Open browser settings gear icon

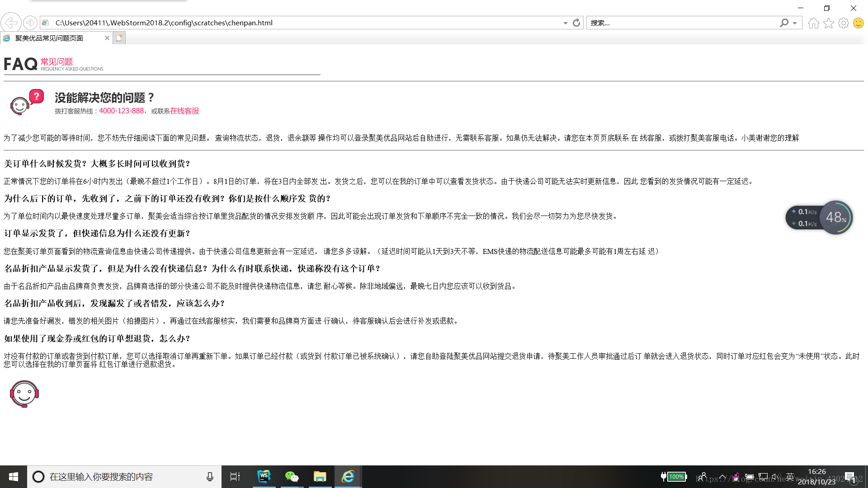843,23
